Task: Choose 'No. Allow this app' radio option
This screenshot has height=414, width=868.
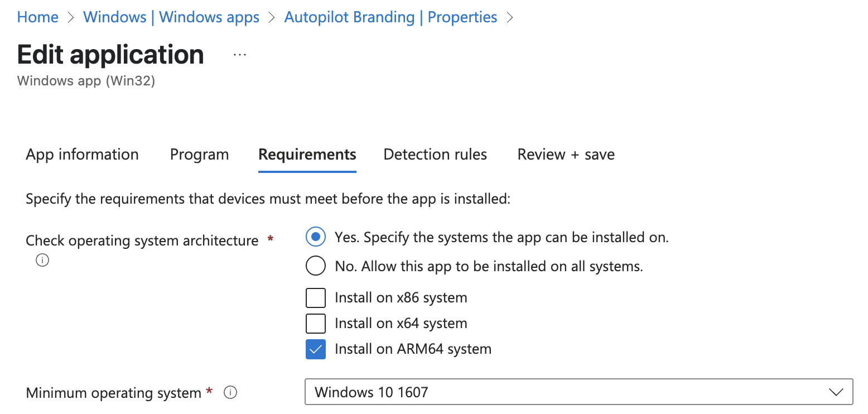Action: pos(316,266)
